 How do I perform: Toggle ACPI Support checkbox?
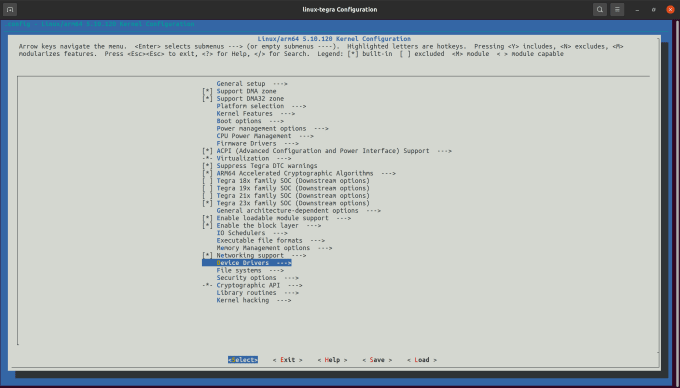(208, 151)
